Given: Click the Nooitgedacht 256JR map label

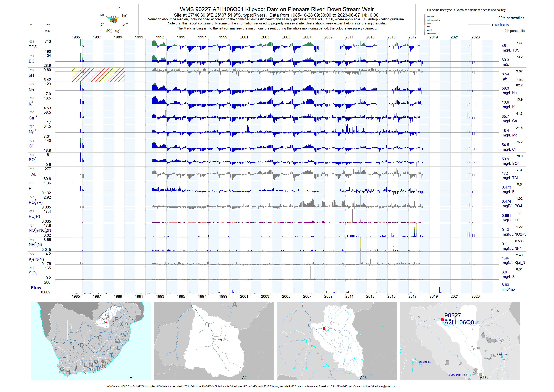Looking at the screenshot, I should (x=458, y=375).
